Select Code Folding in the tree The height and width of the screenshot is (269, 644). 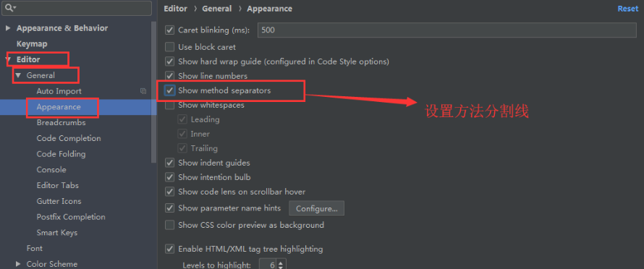point(61,154)
